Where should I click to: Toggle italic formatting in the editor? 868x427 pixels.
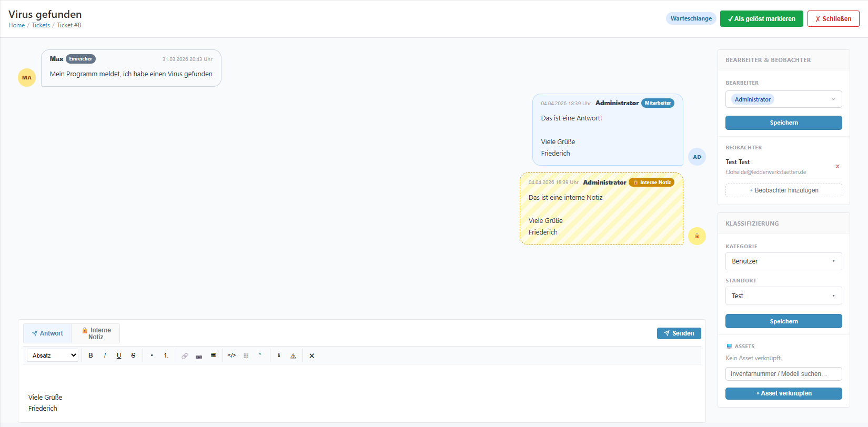[105, 355]
